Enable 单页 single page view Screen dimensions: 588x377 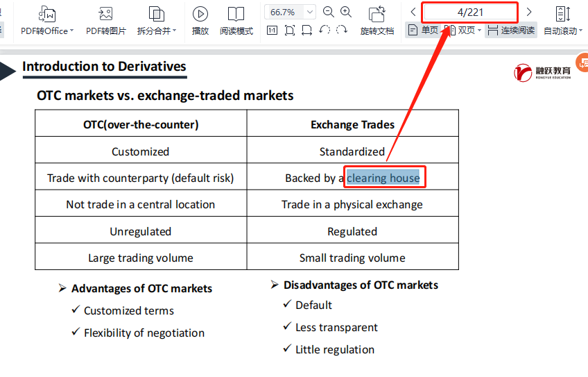pos(424,30)
